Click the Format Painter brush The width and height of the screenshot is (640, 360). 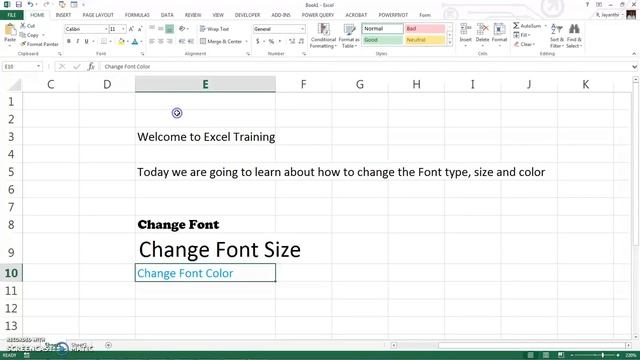coord(39,44)
